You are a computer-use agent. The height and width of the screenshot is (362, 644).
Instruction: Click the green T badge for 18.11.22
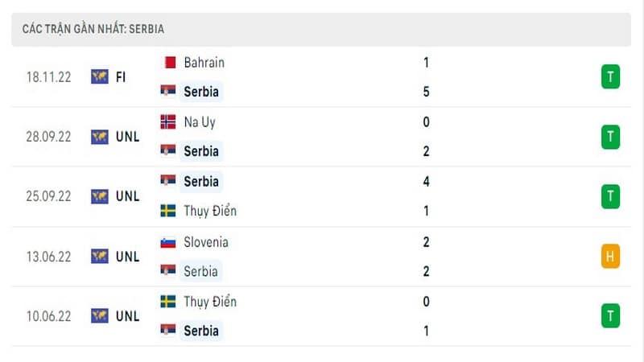coord(610,76)
